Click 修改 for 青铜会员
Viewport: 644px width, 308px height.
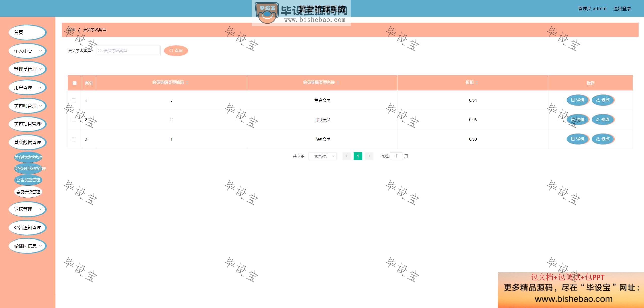pyautogui.click(x=603, y=139)
